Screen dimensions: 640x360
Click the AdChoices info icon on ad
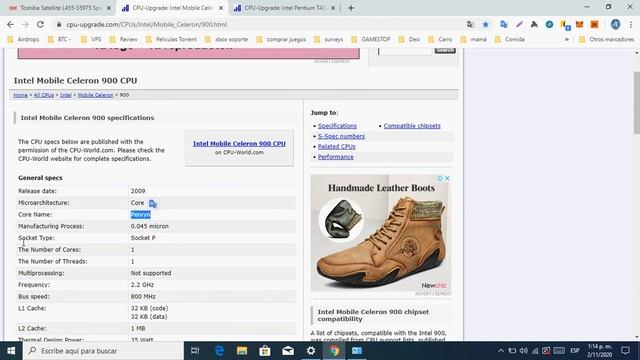(x=440, y=178)
